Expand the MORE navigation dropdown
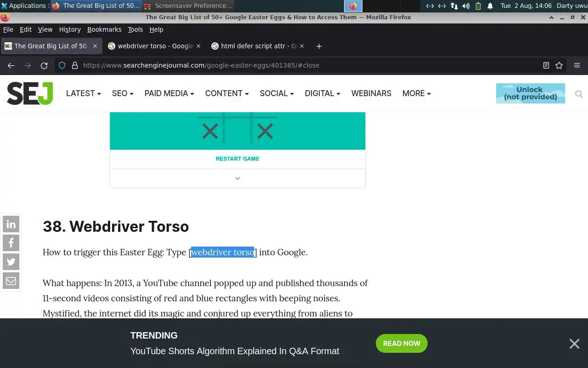 tap(416, 93)
